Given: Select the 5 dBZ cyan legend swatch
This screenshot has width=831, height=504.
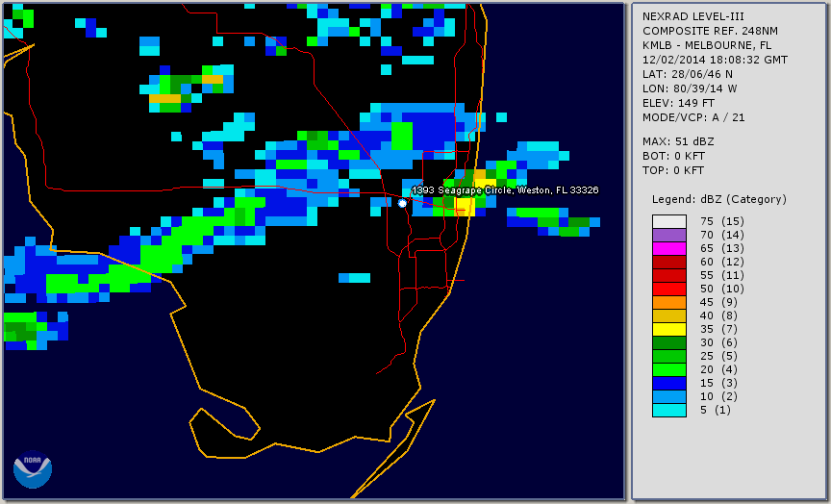Looking at the screenshot, I should point(669,410).
